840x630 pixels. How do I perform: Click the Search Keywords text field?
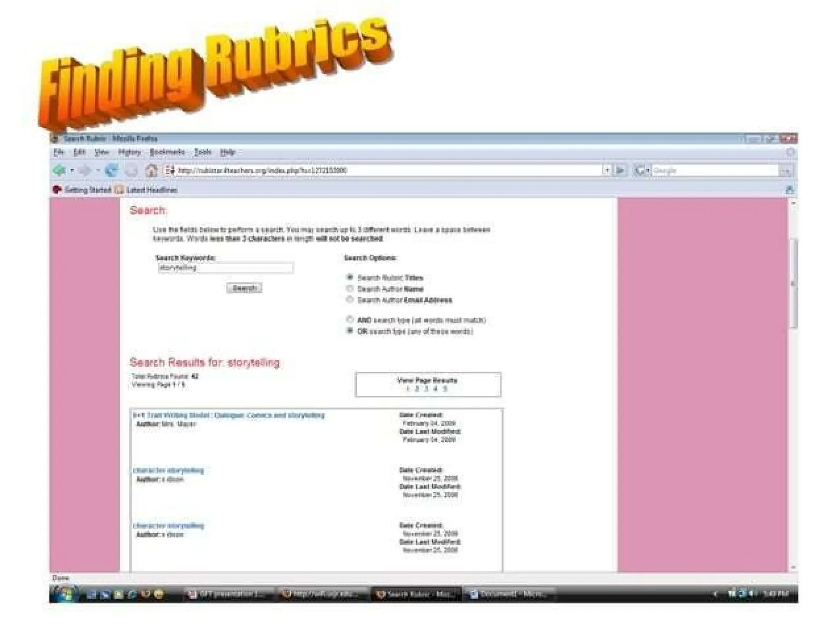point(226,268)
